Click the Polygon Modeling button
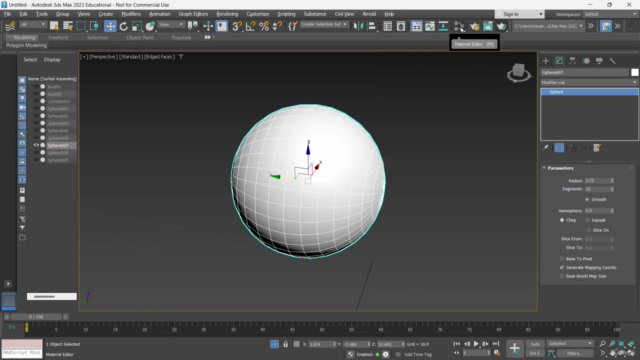Screen dimensions: 640x360 click(26, 45)
